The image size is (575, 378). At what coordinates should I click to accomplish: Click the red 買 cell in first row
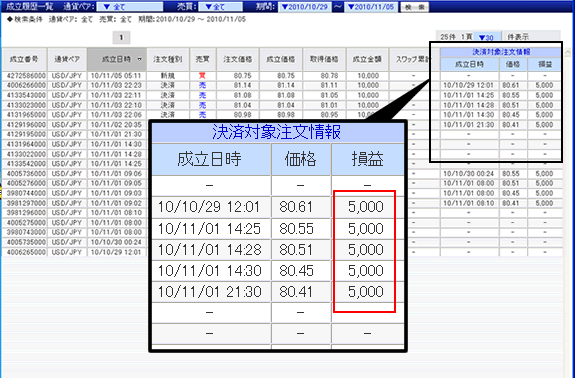(x=202, y=76)
